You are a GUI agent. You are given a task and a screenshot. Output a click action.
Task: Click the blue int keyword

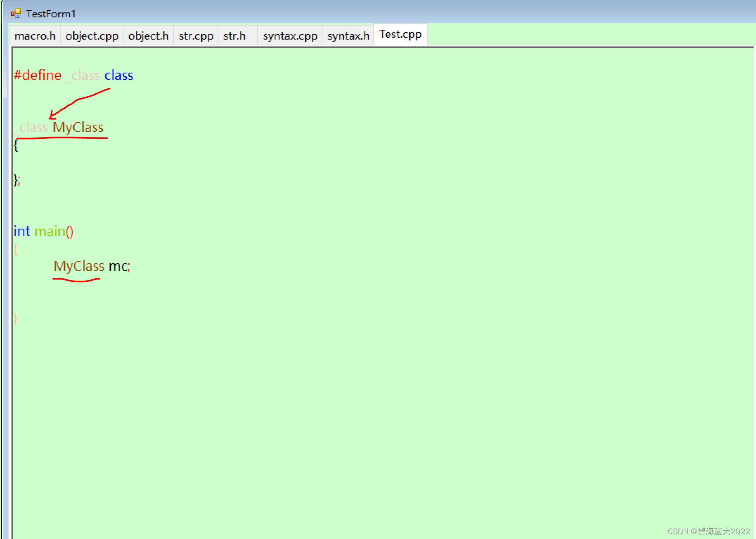22,231
